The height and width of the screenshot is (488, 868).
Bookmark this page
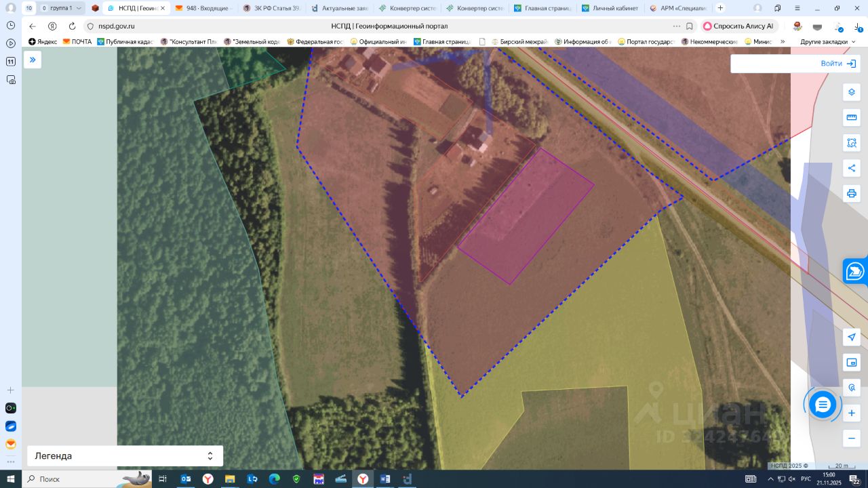(x=690, y=26)
